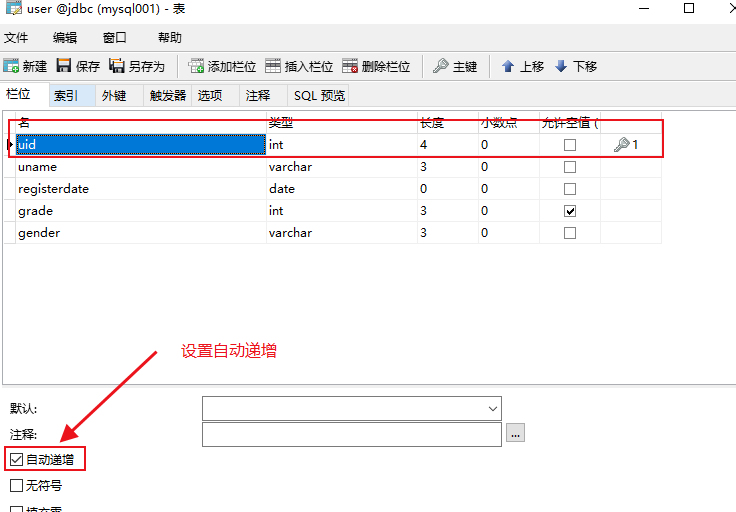Screen dimensions: 736x512
Task: Click the primary key icon in uid row
Action: [621, 145]
